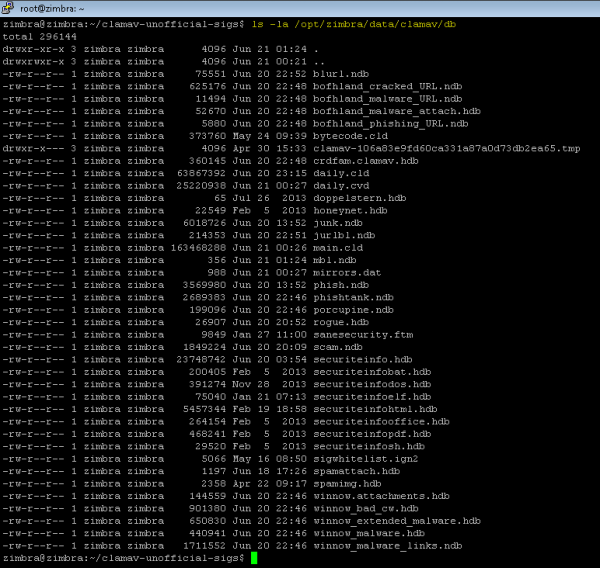Select securiteinfohtml.hdb file name

click(375, 409)
